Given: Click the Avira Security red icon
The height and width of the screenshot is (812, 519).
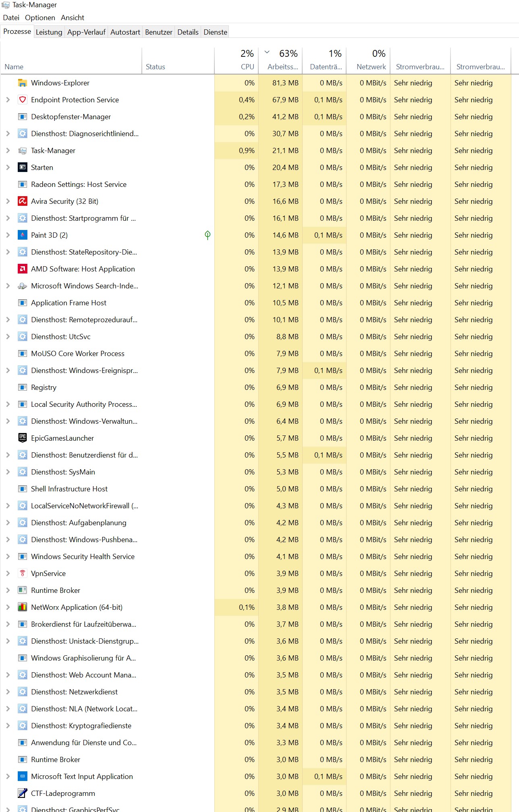Looking at the screenshot, I should (23, 201).
